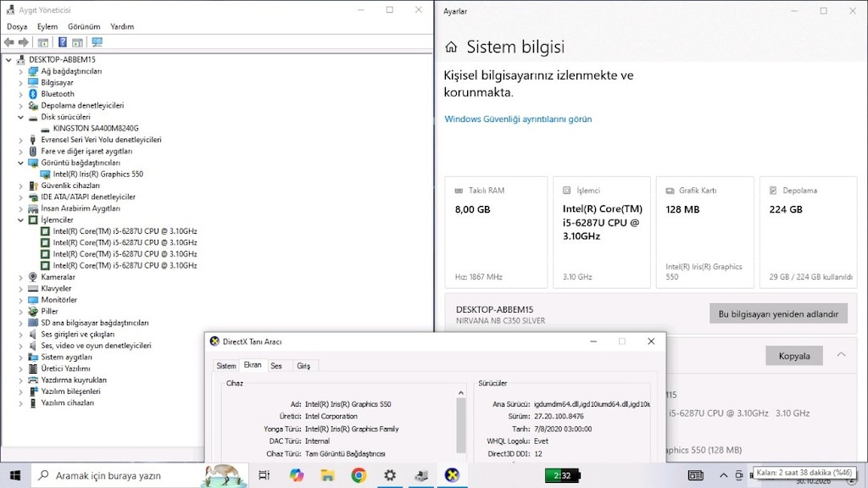Click the Grafik Kartı info card
868x488 pixels.
click(704, 232)
